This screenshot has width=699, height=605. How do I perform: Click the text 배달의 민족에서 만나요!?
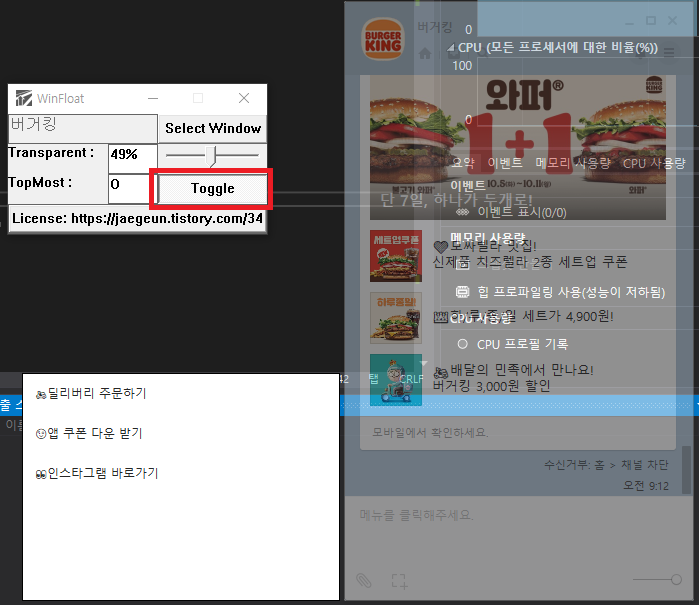(x=522, y=370)
